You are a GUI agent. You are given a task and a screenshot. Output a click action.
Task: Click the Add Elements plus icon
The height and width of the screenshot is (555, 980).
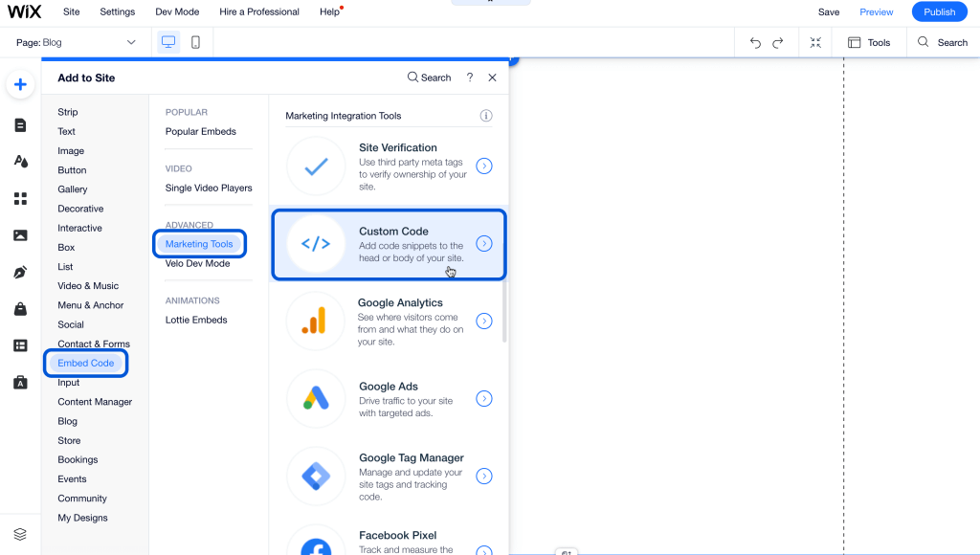point(20,84)
